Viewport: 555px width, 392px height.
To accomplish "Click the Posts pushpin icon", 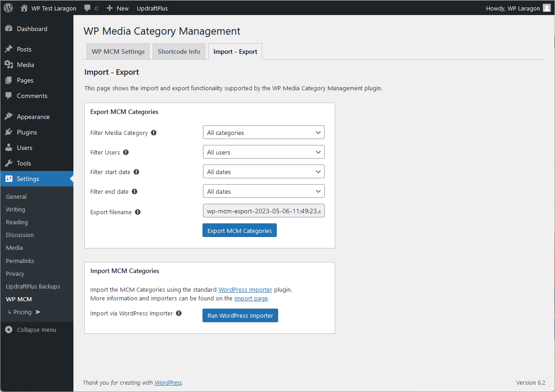I will coord(9,49).
